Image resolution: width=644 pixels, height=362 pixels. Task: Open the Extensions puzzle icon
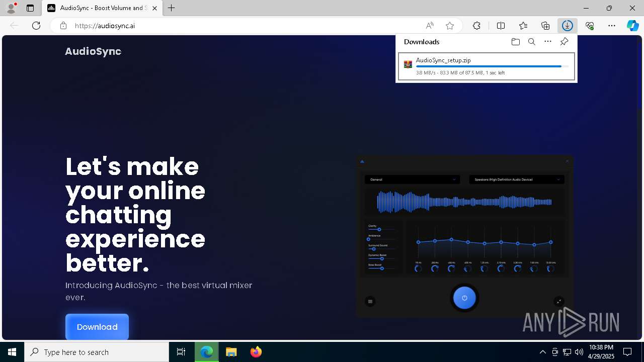coord(476,26)
